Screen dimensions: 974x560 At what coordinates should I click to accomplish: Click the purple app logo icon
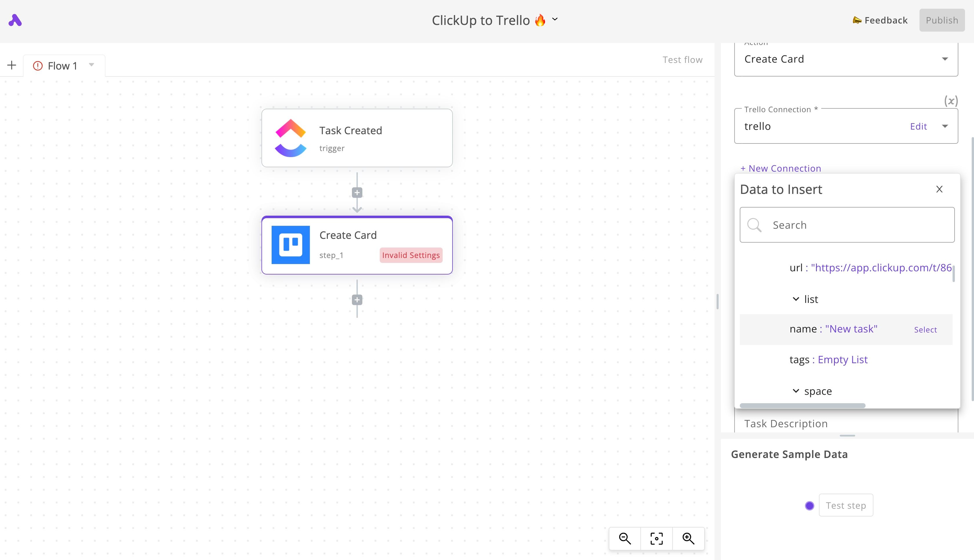15,20
